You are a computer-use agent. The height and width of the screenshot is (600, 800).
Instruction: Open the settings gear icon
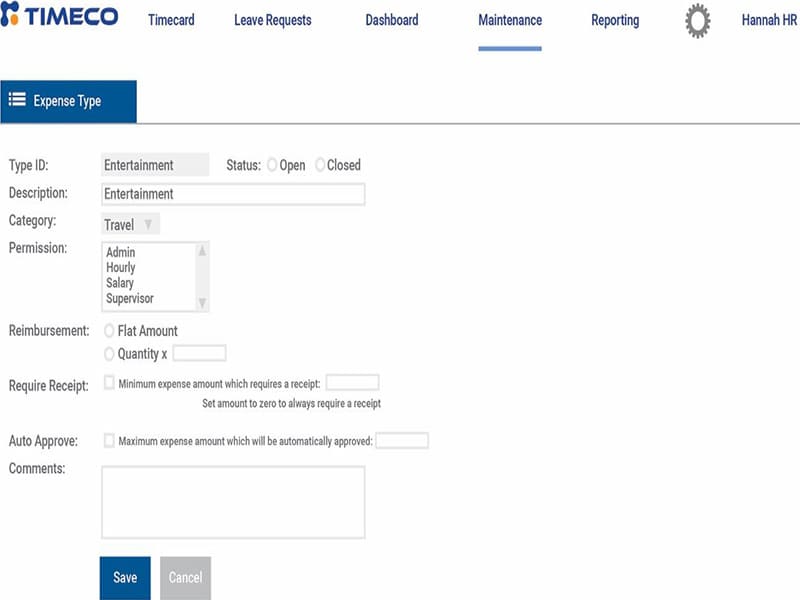tap(697, 21)
